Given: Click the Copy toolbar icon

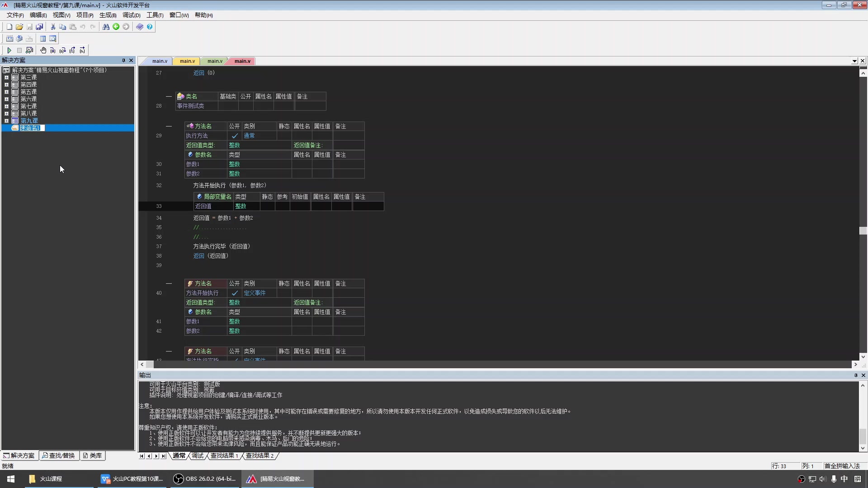Looking at the screenshot, I should [63, 27].
